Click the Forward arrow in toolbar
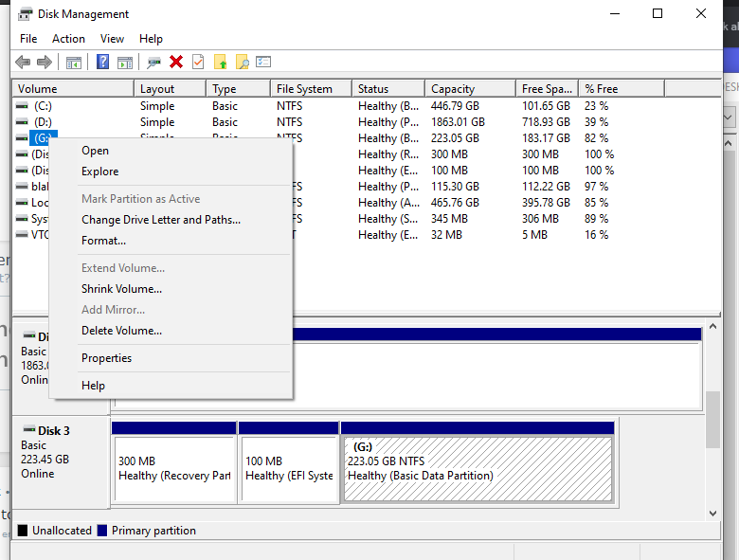The width and height of the screenshot is (739, 560). [x=44, y=63]
